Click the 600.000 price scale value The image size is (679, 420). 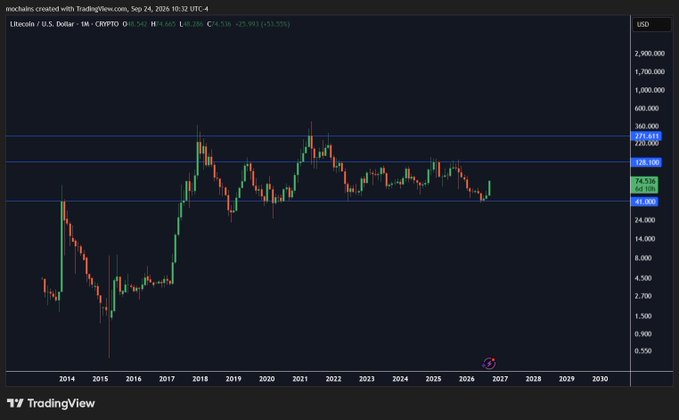pyautogui.click(x=647, y=108)
